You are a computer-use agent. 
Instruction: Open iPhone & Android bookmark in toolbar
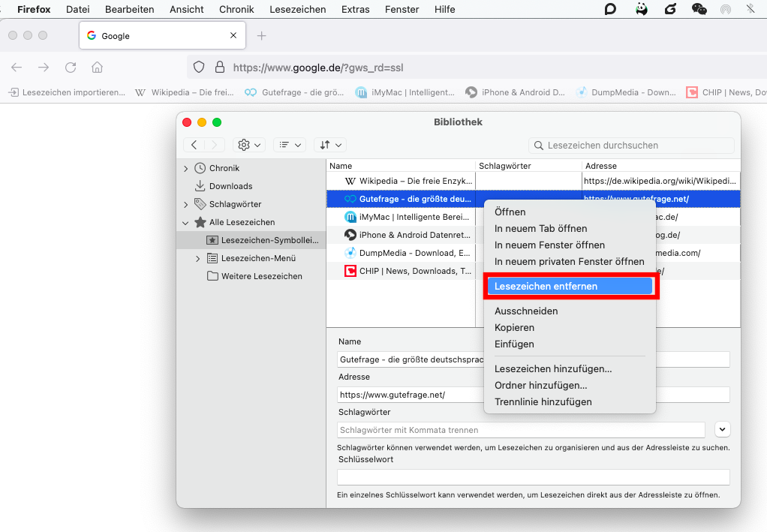click(x=515, y=92)
